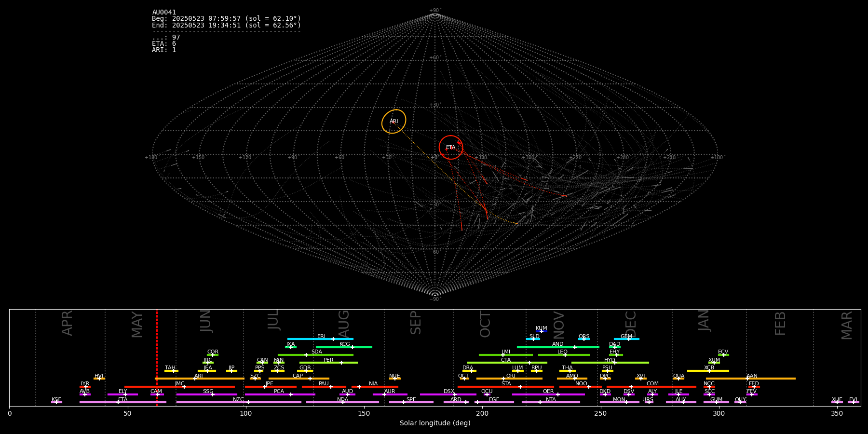The width and height of the screenshot is (868, 434).
Task: Click the NZC shower label
Action: 239,400
